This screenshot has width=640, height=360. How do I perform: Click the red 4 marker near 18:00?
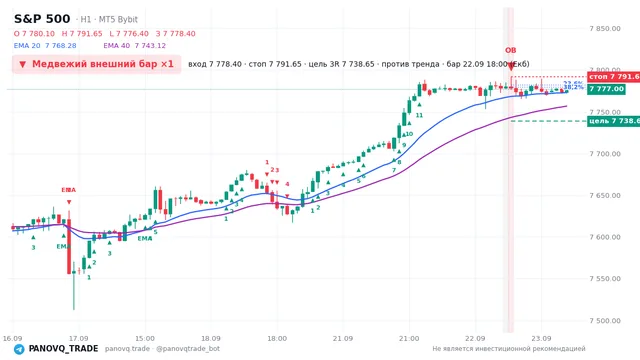(287, 184)
